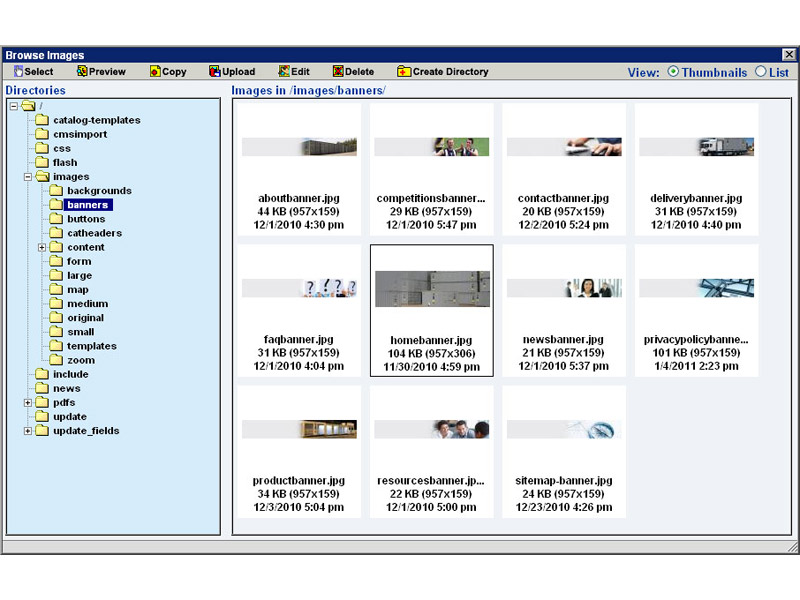Select the Thumbnails view radio button
Image resolution: width=800 pixels, height=600 pixels.
[x=673, y=72]
